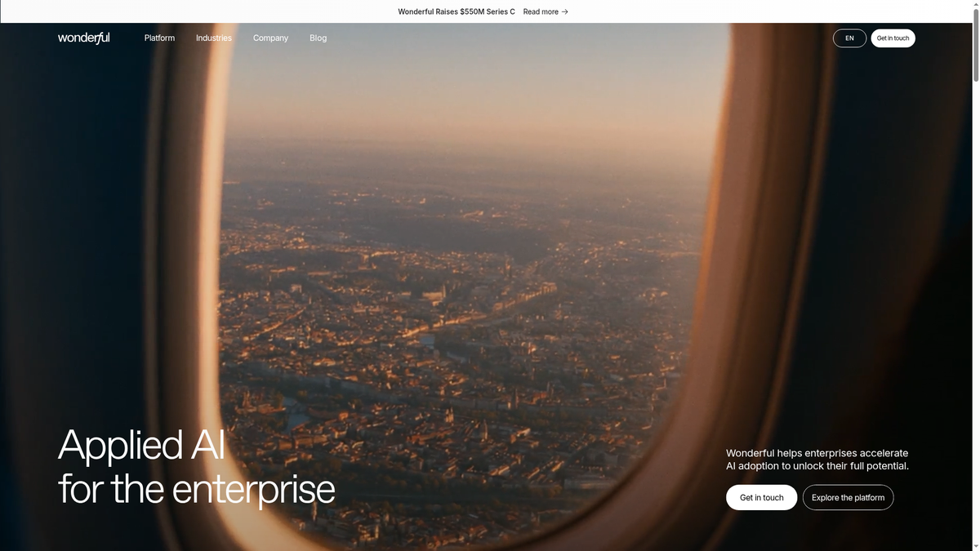Viewport: 980px width, 551px height.
Task: Click the Wonderful Raises $550M Series C text
Action: pyautogui.click(x=457, y=11)
